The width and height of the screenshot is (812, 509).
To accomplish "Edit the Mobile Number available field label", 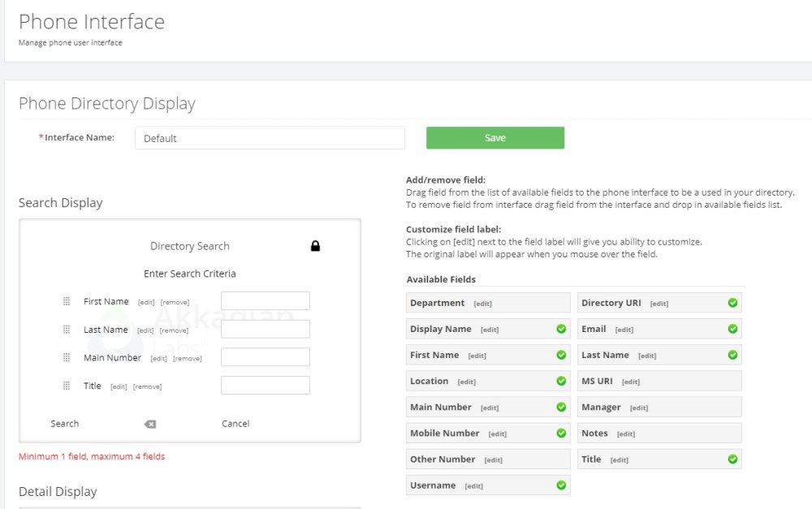I will (x=497, y=434).
